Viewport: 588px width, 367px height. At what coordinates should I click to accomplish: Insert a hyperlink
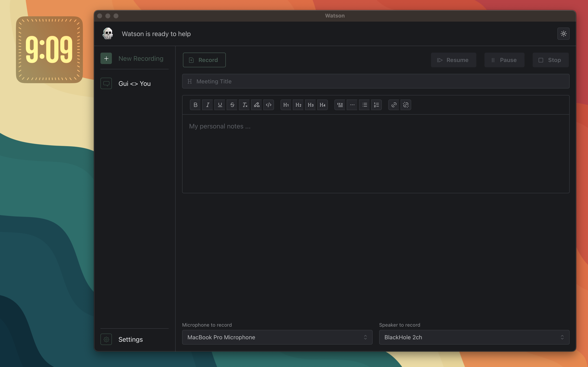click(394, 105)
